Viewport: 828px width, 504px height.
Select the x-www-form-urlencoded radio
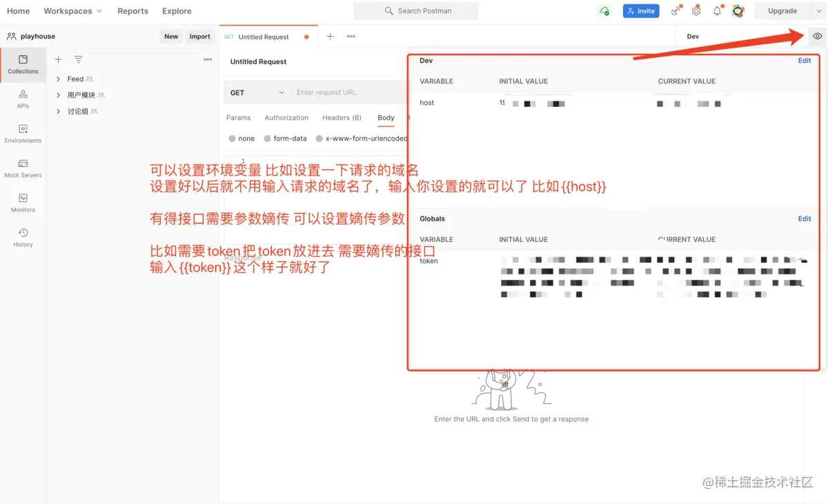pos(319,139)
